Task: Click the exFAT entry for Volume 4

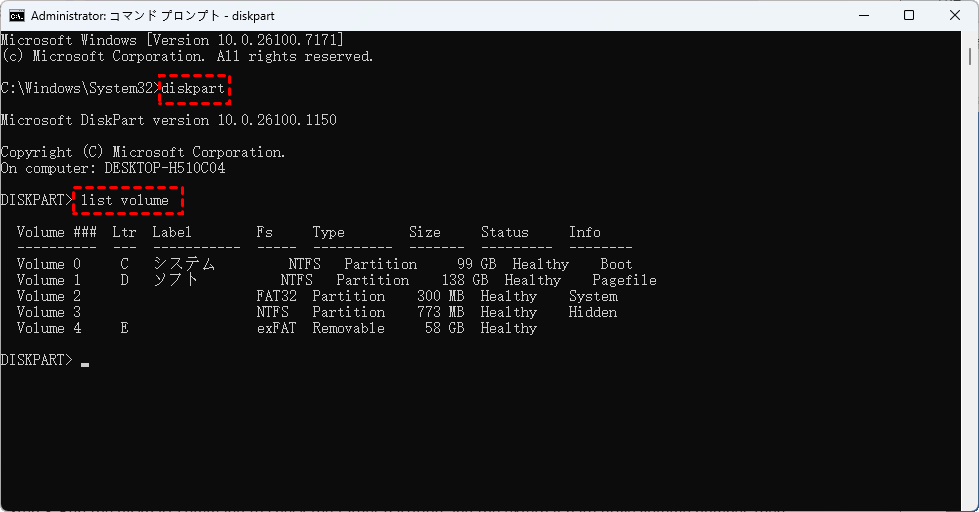Action: click(276, 328)
